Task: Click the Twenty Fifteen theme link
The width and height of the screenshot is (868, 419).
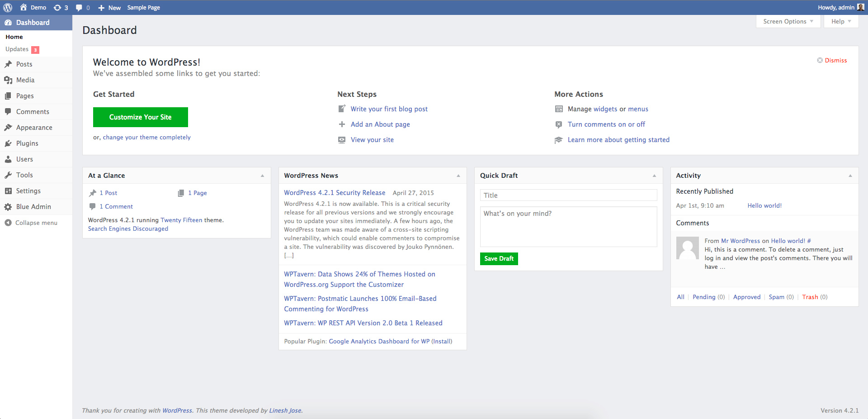Action: (181, 220)
